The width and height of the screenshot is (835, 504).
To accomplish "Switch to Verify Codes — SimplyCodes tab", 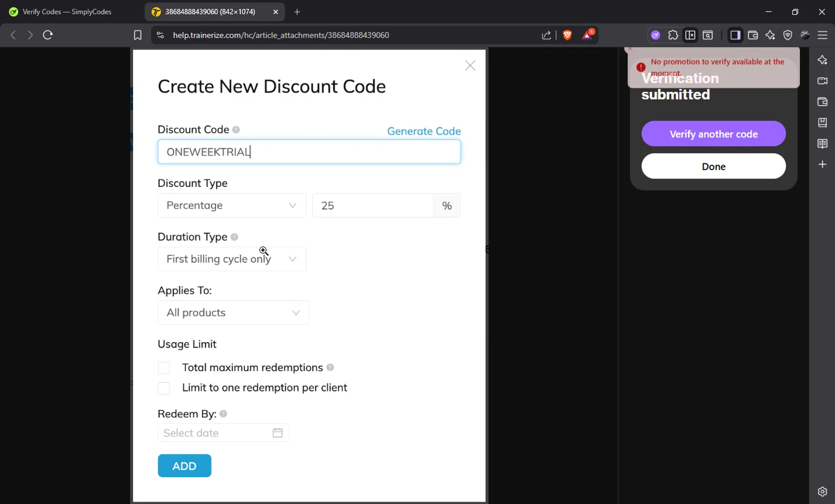I will tap(67, 12).
